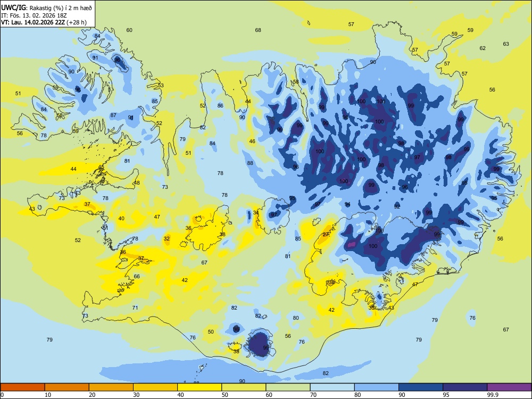532x399 pixels.
Task: Click the '63' value in the northeast
Action: [x=506, y=44]
